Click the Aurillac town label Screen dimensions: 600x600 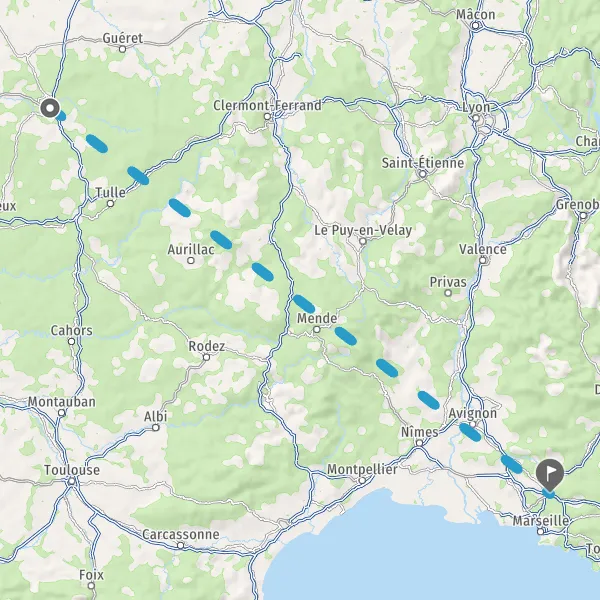tap(191, 249)
